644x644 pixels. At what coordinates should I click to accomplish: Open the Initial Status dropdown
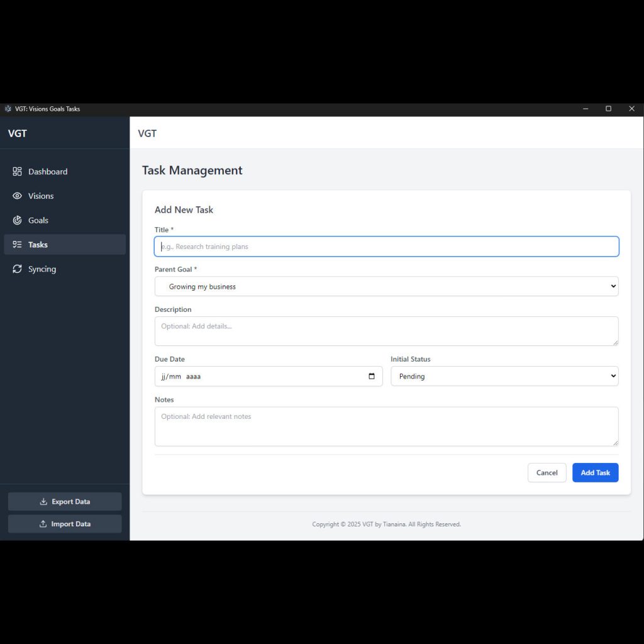[504, 376]
